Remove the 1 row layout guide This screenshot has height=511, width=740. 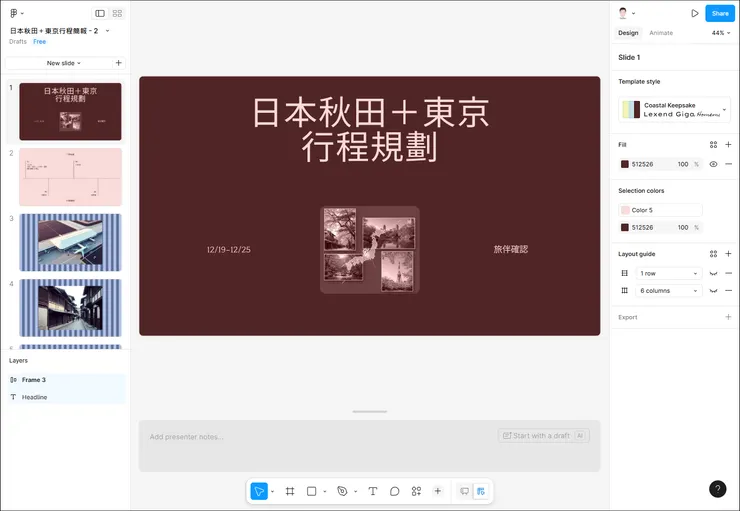point(728,273)
